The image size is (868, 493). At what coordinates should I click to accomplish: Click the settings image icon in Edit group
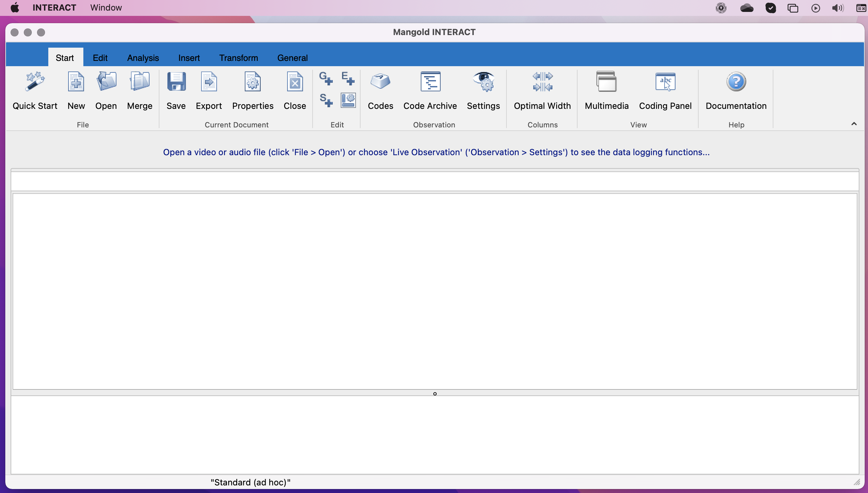tap(348, 100)
